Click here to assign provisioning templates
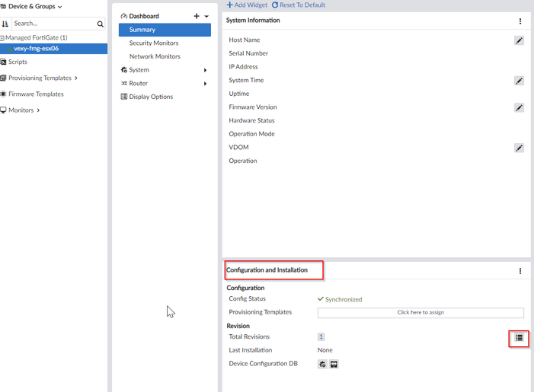This screenshot has width=534, height=392. coord(420,313)
